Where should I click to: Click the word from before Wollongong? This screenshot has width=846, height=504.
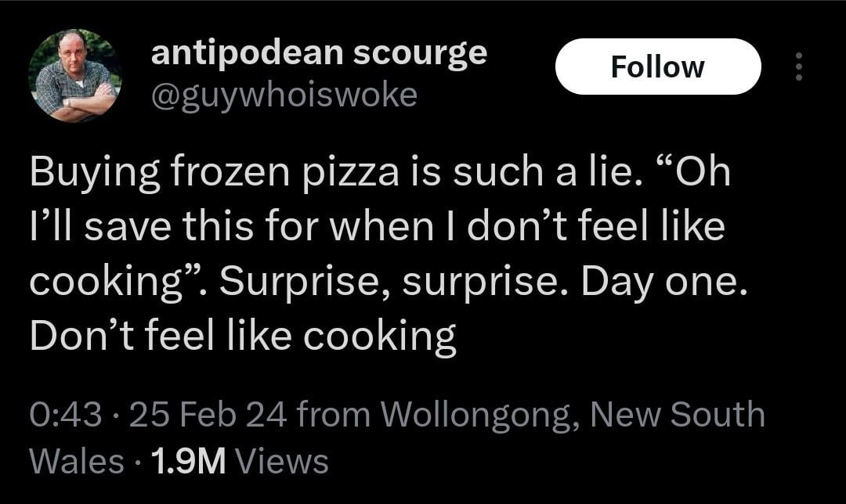(334, 415)
